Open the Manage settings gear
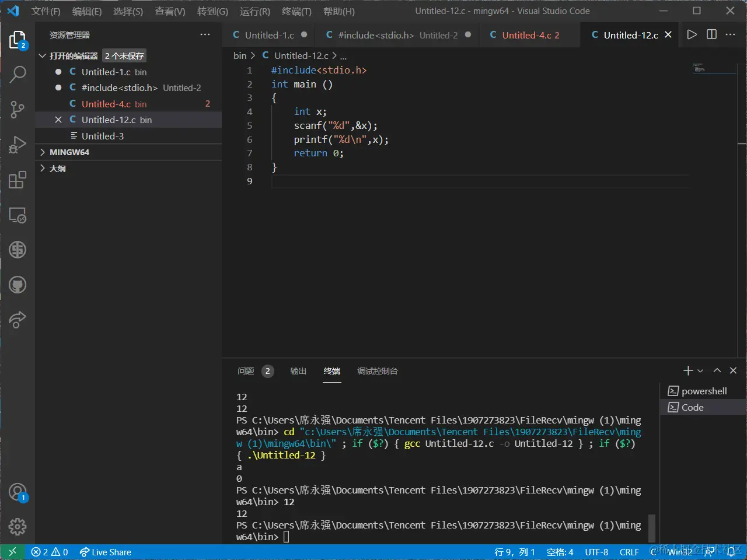747x560 pixels. point(18,527)
